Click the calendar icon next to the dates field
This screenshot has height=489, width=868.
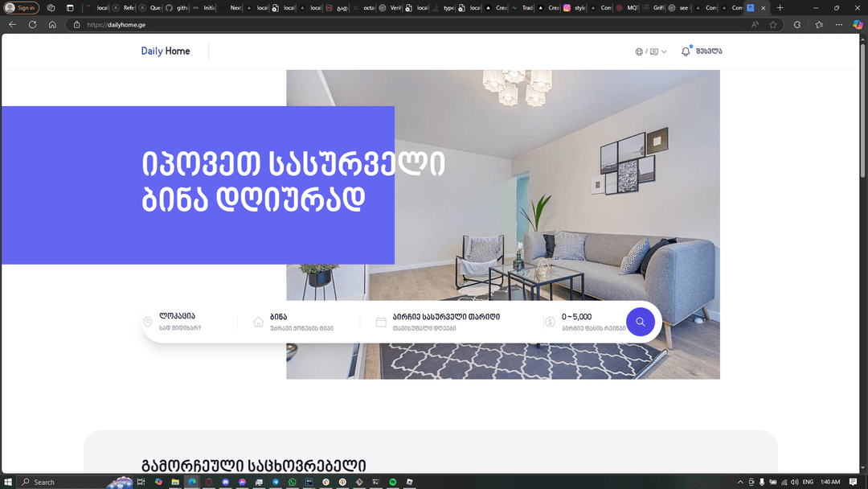tap(380, 321)
